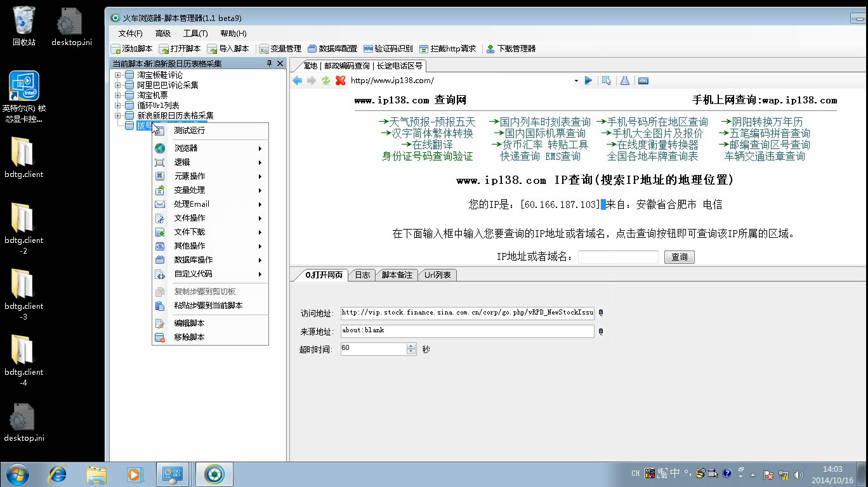Viewport: 868px width, 487px height.
Task: Click the HTML source view icon
Action: tap(643, 81)
